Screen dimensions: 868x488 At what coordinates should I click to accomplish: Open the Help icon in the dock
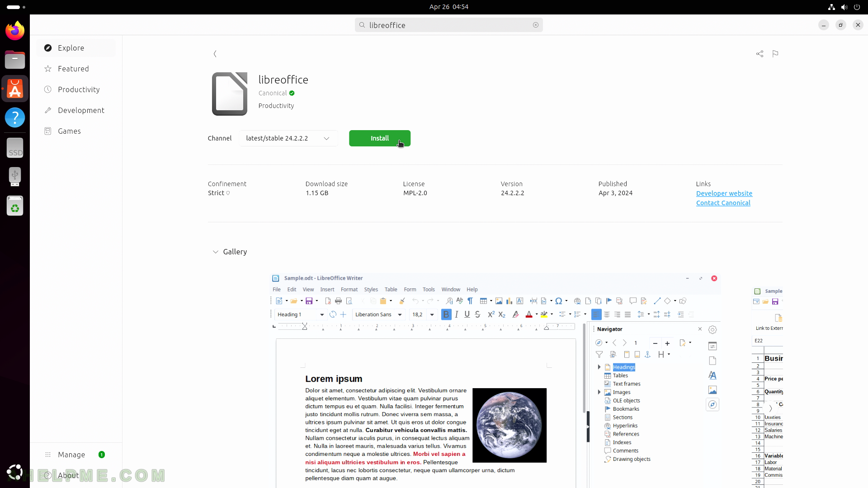15,117
